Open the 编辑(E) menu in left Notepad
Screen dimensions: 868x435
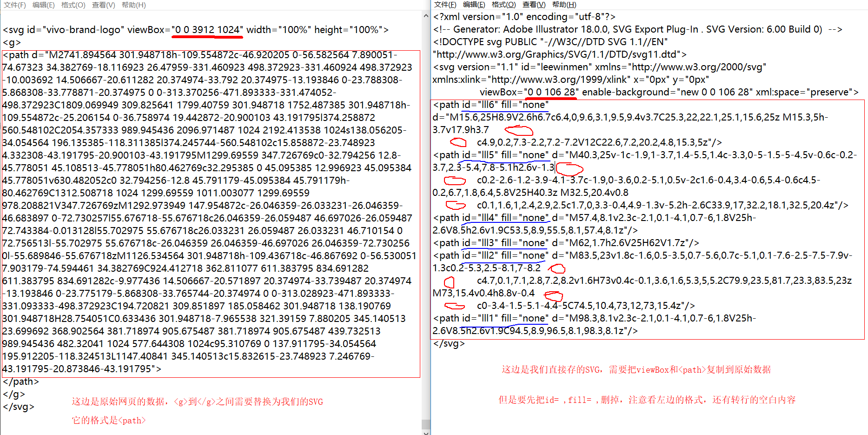point(44,5)
